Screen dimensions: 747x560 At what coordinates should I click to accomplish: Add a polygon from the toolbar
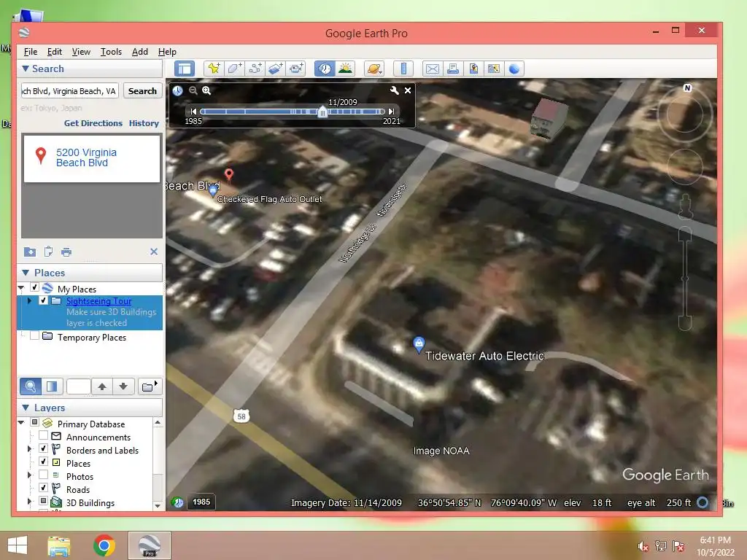point(234,69)
